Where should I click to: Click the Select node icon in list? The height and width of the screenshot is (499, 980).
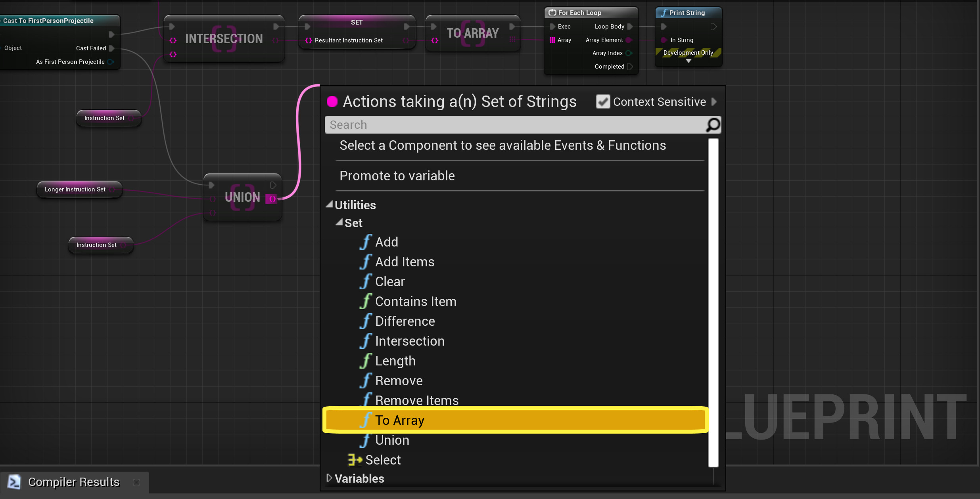point(355,460)
